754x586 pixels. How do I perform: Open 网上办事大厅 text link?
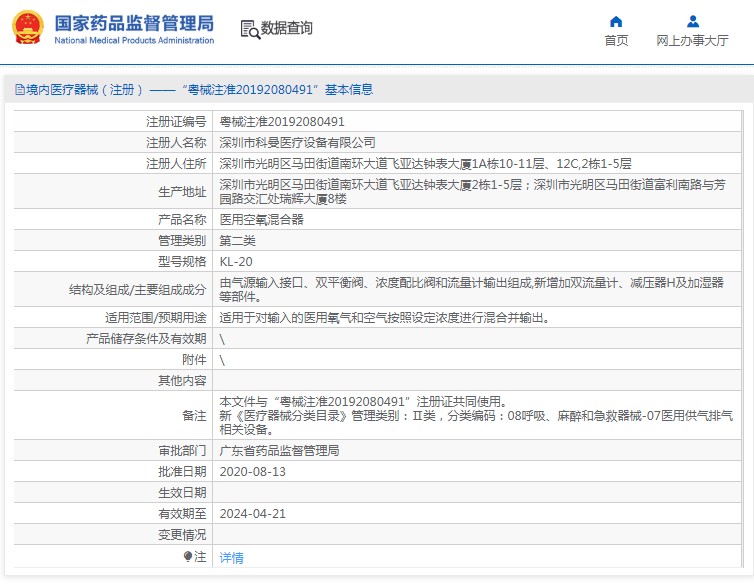coord(692,40)
